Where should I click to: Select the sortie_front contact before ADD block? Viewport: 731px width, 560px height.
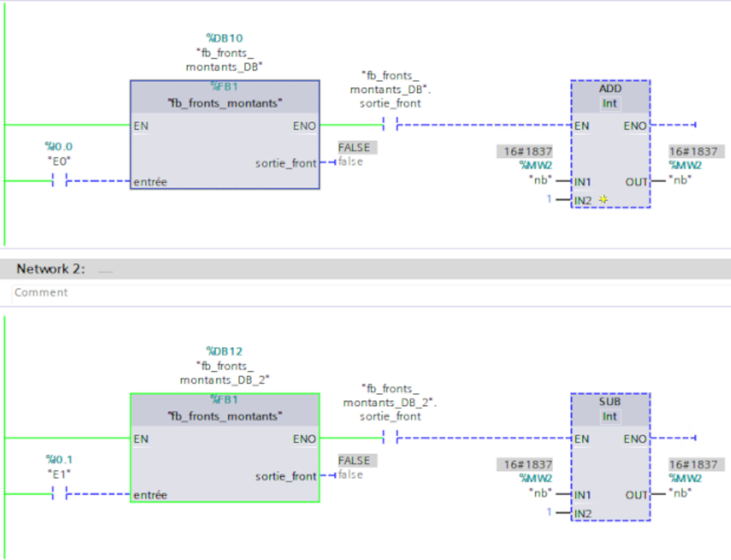point(390,125)
